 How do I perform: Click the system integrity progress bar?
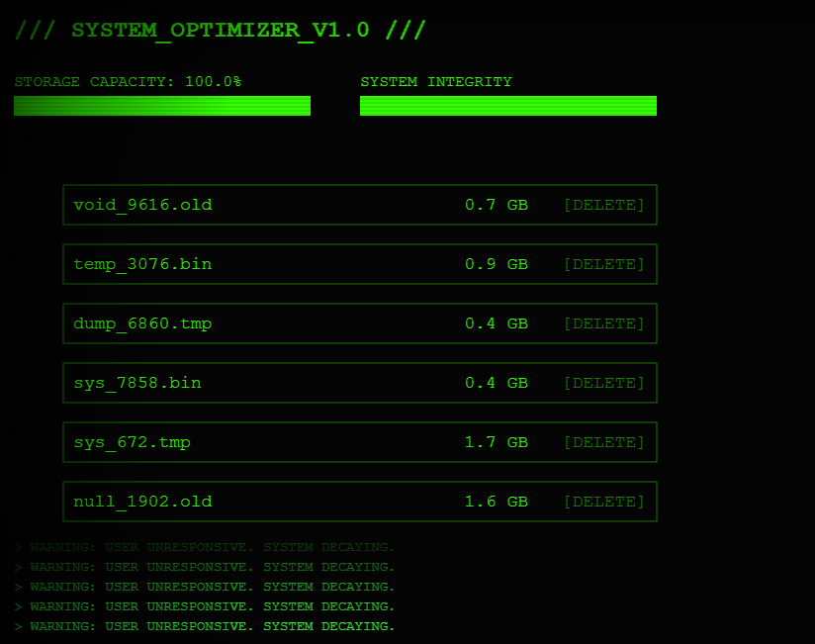click(508, 106)
